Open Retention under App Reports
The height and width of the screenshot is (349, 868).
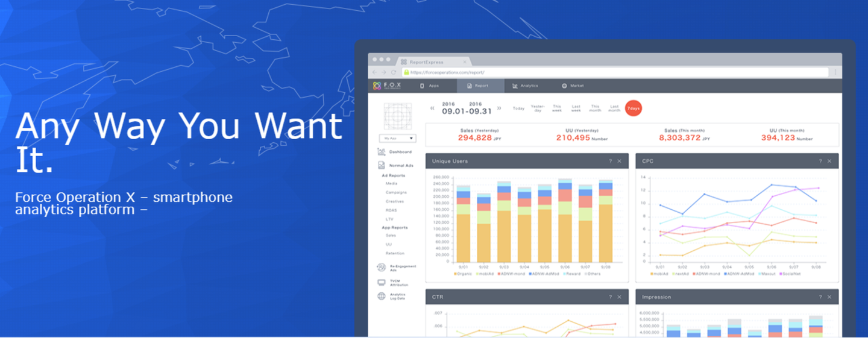(x=395, y=253)
